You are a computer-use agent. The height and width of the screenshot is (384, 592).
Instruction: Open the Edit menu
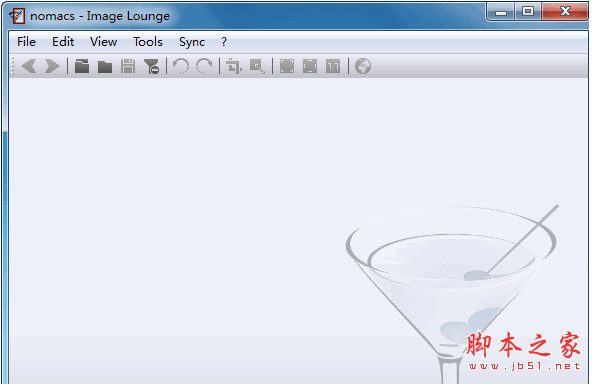point(63,42)
